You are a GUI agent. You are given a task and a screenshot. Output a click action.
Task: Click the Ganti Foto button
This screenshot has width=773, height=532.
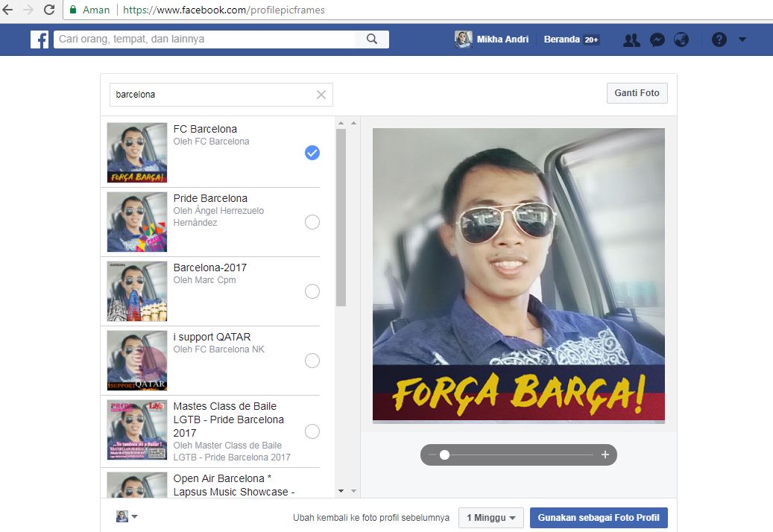click(x=637, y=93)
